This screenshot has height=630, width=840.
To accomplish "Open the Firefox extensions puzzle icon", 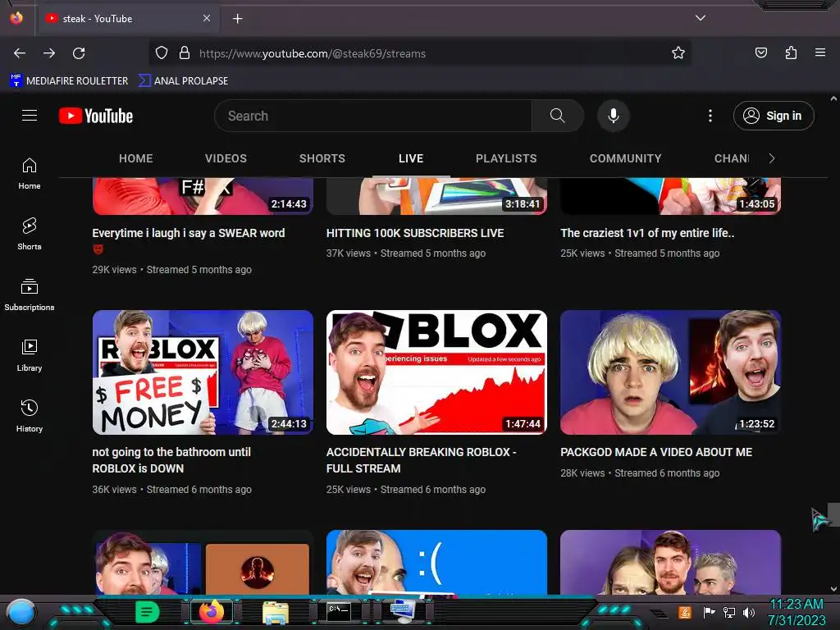I will [x=791, y=52].
